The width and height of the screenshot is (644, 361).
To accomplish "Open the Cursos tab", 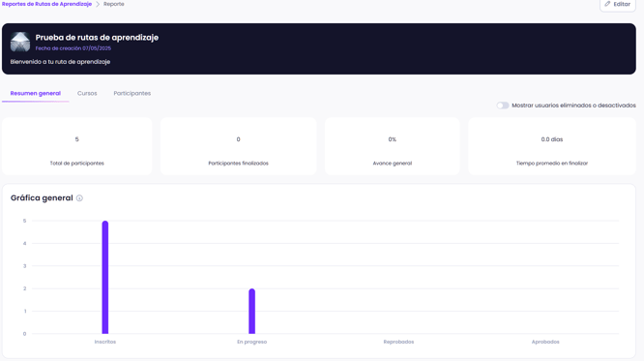I will tap(87, 93).
